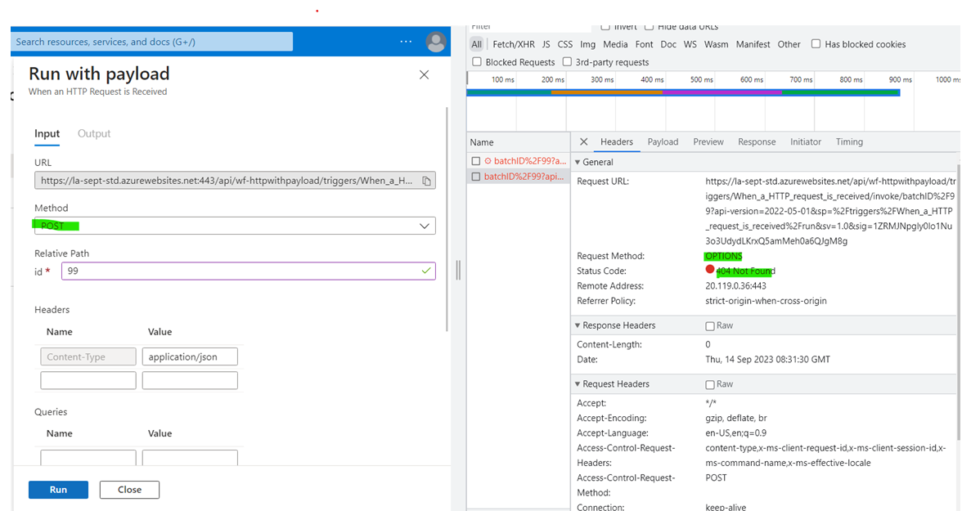The image size is (980, 511).
Task: Toggle the Has blocked cookies filter
Action: (816, 44)
